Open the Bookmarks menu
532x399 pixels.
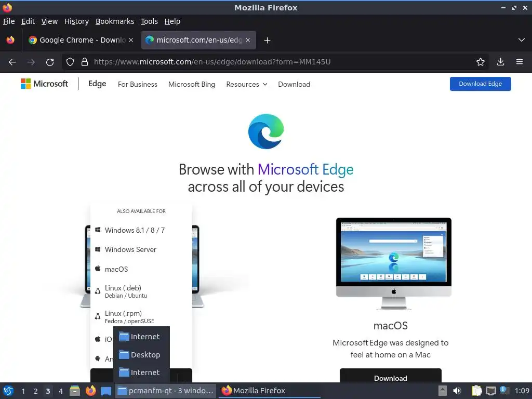[115, 21]
